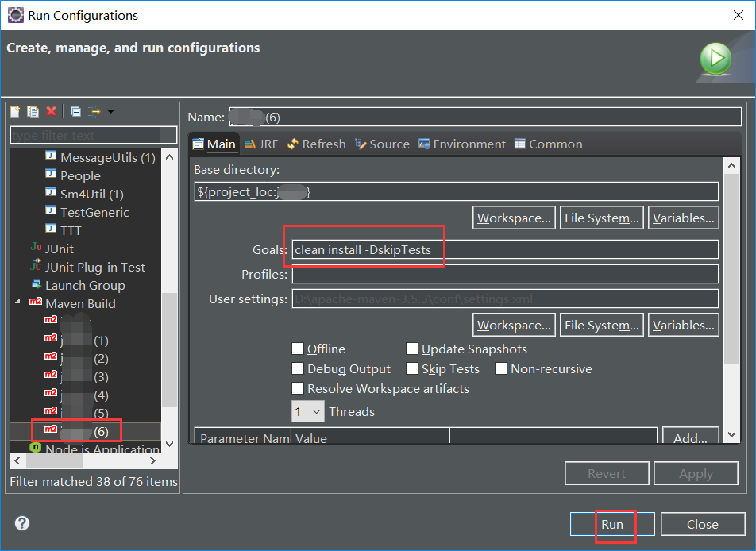This screenshot has width=756, height=551.
Task: Click the Filter launch configurations icon
Action: click(94, 111)
